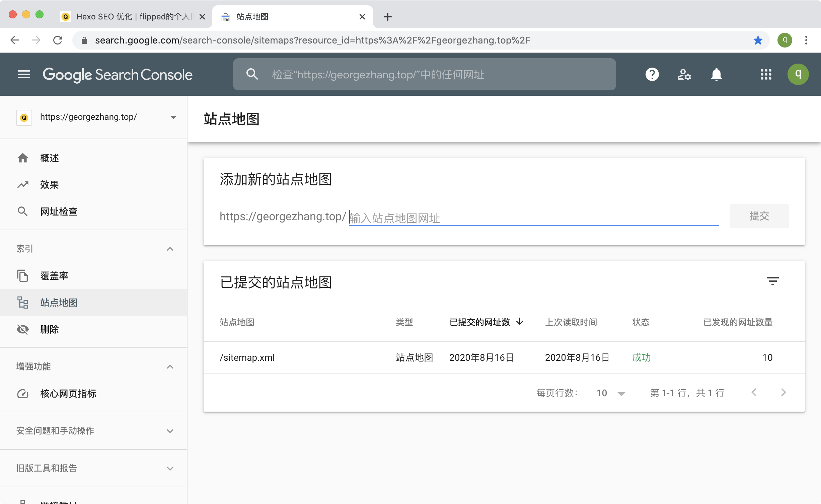
Task: Open the Google apps grid
Action: [x=766, y=74]
